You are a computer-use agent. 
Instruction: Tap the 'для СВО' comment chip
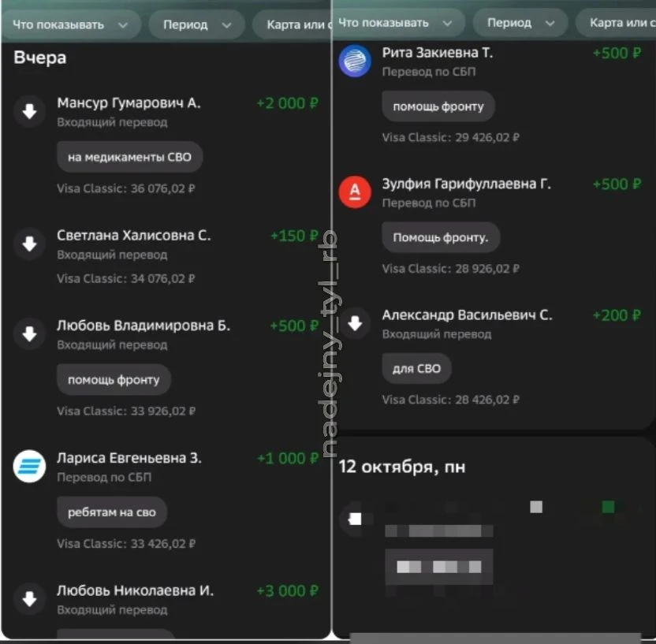(416, 368)
